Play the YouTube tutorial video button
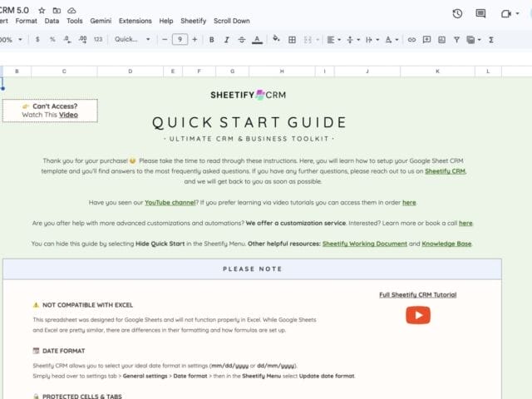Screen dimensions: 532x399 (418, 315)
